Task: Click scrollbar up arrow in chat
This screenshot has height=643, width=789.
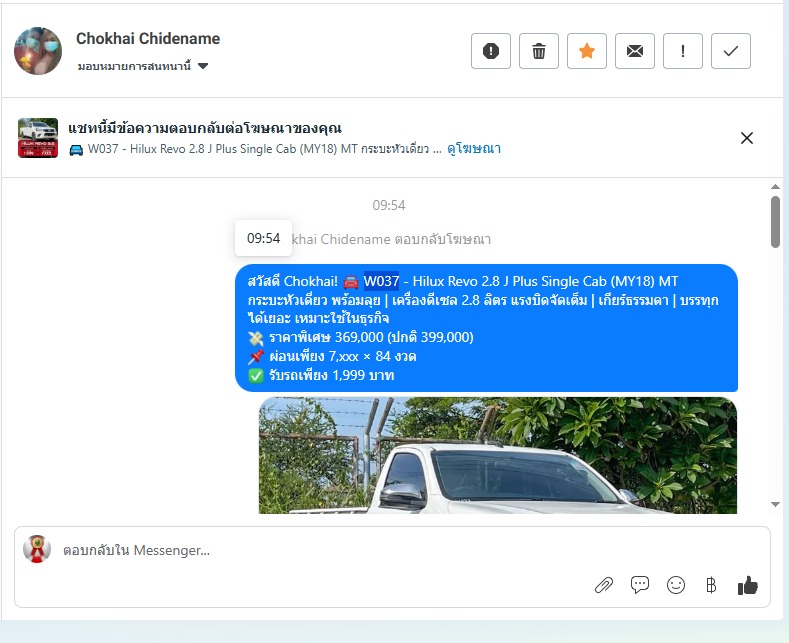Action: [775, 187]
